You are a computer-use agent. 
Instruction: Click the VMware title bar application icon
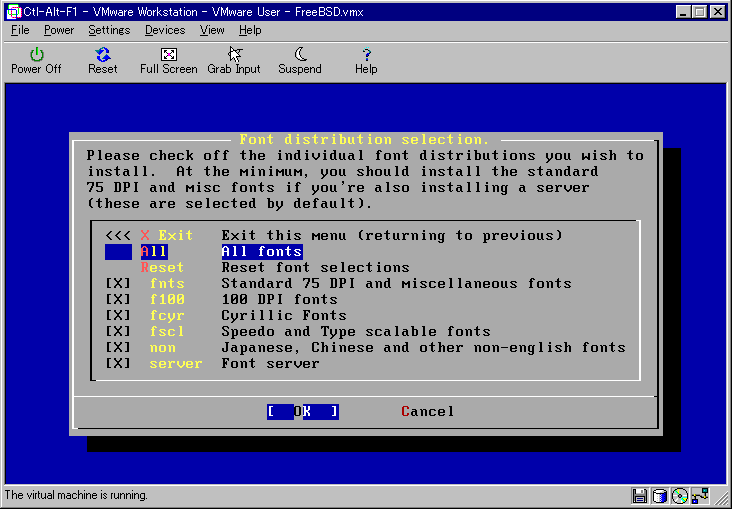click(14, 12)
